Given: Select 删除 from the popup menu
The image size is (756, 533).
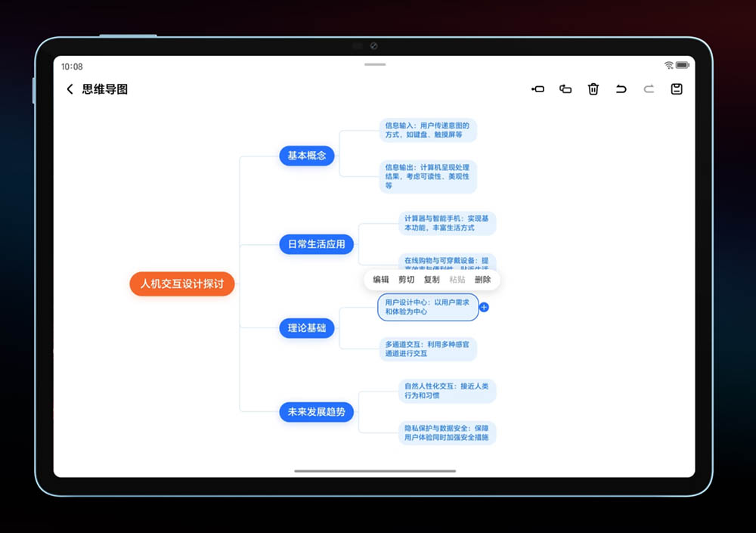Looking at the screenshot, I should click(x=482, y=280).
